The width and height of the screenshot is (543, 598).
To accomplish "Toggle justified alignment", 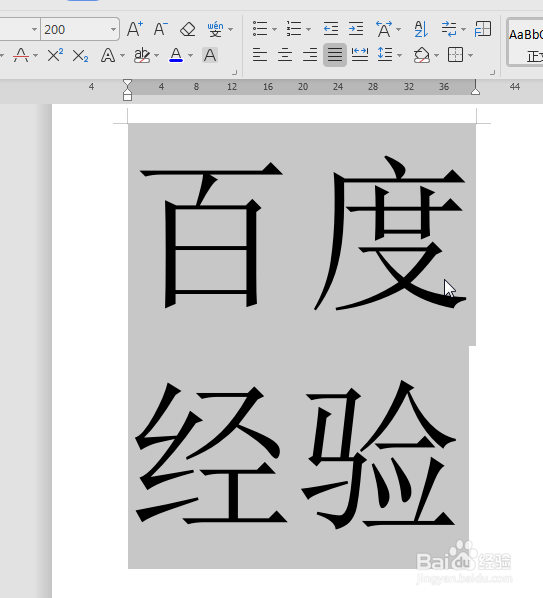I will 335,55.
